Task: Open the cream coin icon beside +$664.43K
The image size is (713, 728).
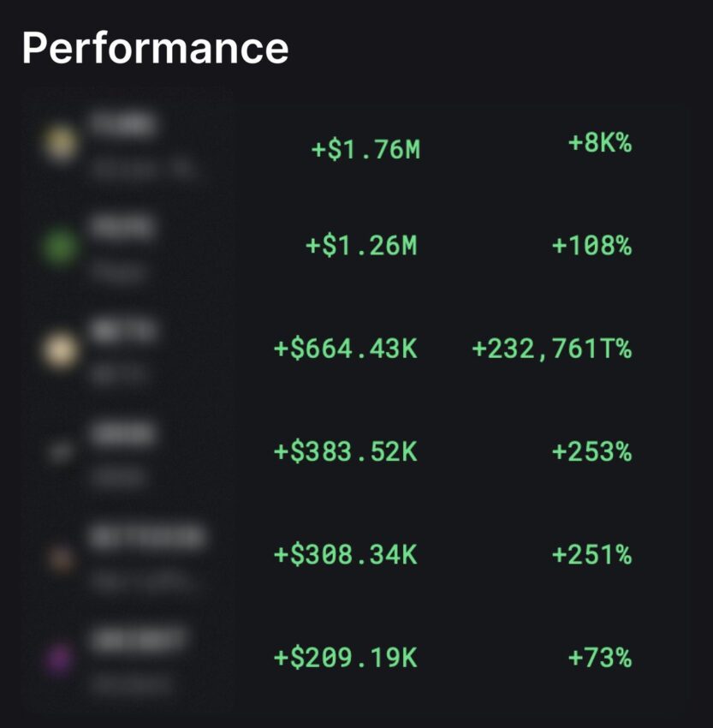Action: (60, 349)
